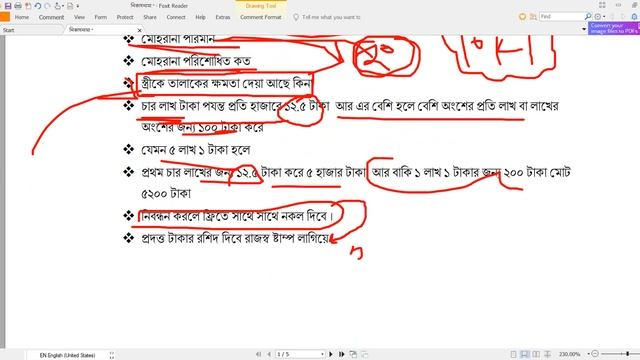Screen dimensions: 640x360
Task: Open the Extras ribbon tab
Action: [x=223, y=17]
